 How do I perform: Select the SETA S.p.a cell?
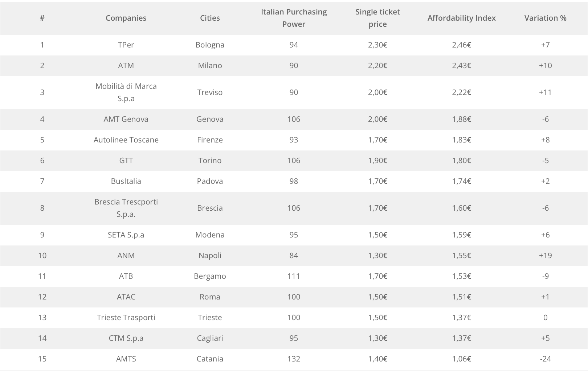[x=126, y=235]
